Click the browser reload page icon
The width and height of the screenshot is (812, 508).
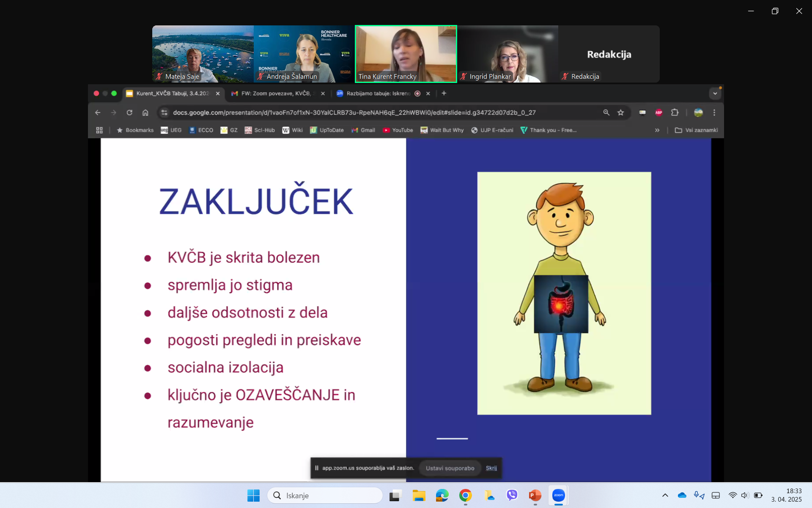129,113
